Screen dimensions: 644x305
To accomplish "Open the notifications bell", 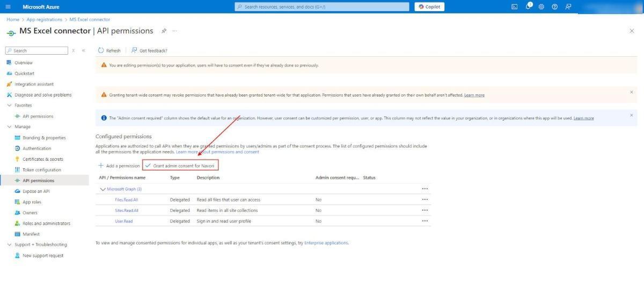I will click(528, 7).
